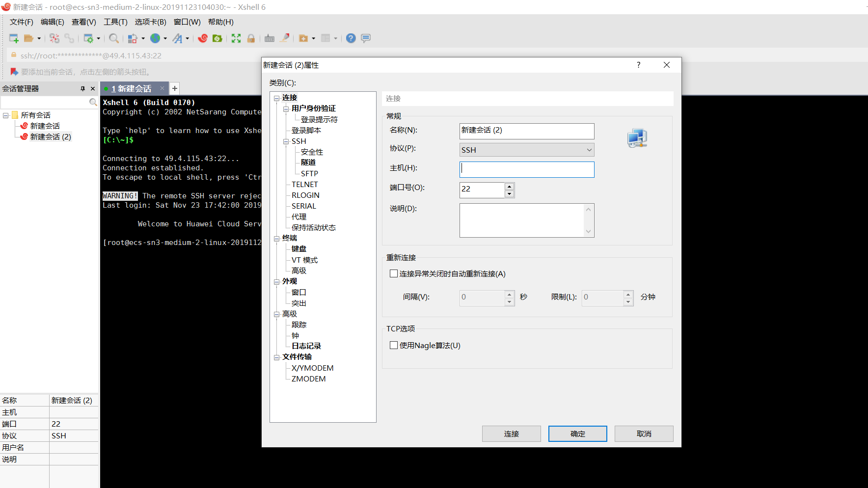This screenshot has height=488, width=868.
Task: Select 隧道 in the category tree
Action: point(308,163)
